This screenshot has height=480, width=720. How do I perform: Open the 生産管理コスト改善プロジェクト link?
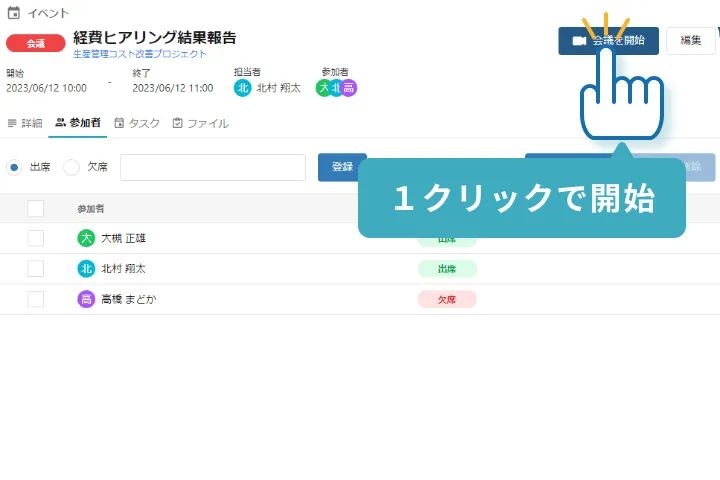[140, 54]
